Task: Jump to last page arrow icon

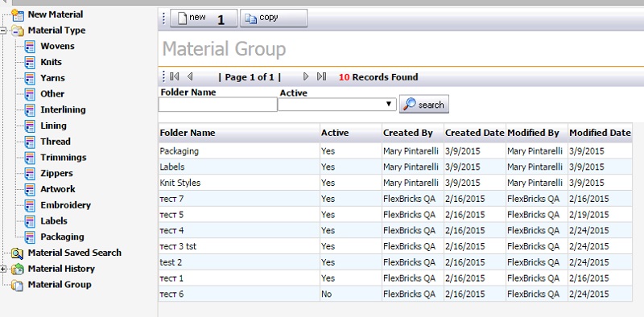Action: tap(321, 76)
